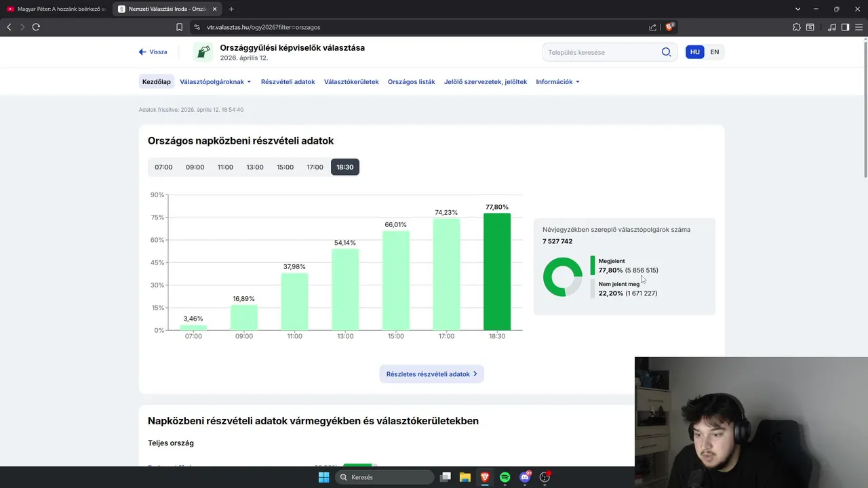Close the Nemzeti Választási Iroda tab
Viewport: 868px width, 488px height.
point(216,9)
